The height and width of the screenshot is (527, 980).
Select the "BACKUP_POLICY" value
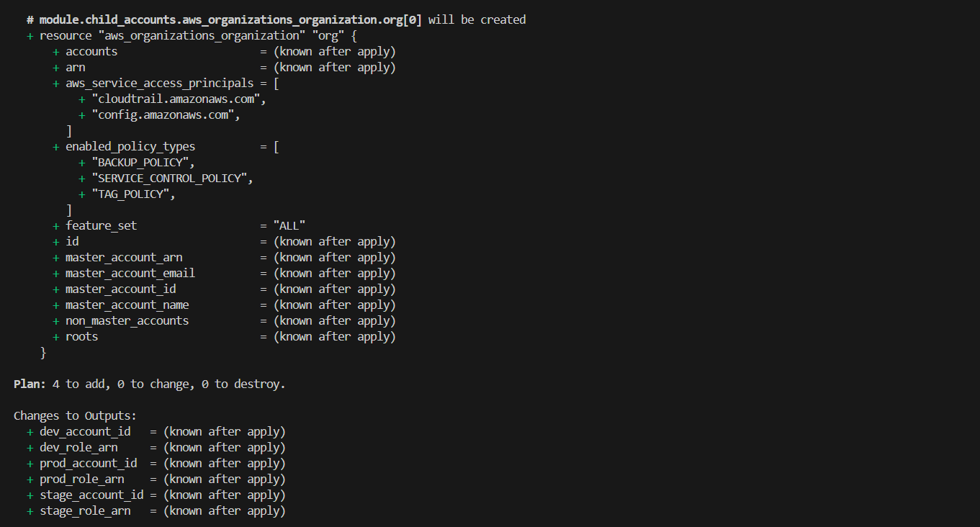pyautogui.click(x=143, y=162)
